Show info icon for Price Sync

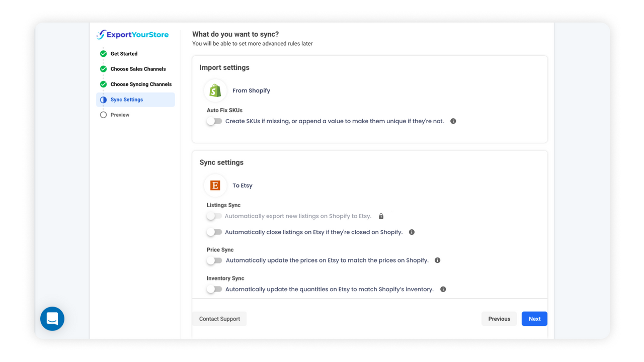coord(438,260)
